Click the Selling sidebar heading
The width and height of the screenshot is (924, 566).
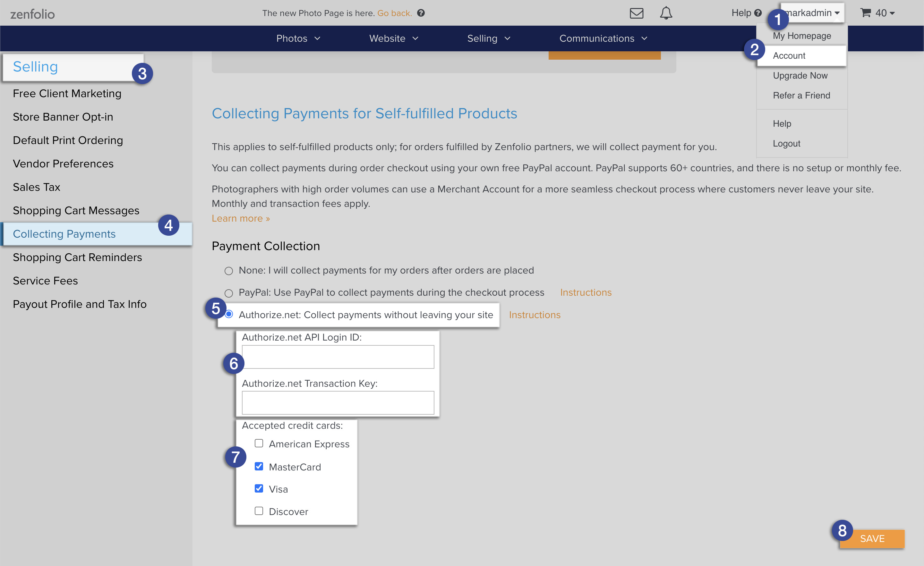point(35,67)
